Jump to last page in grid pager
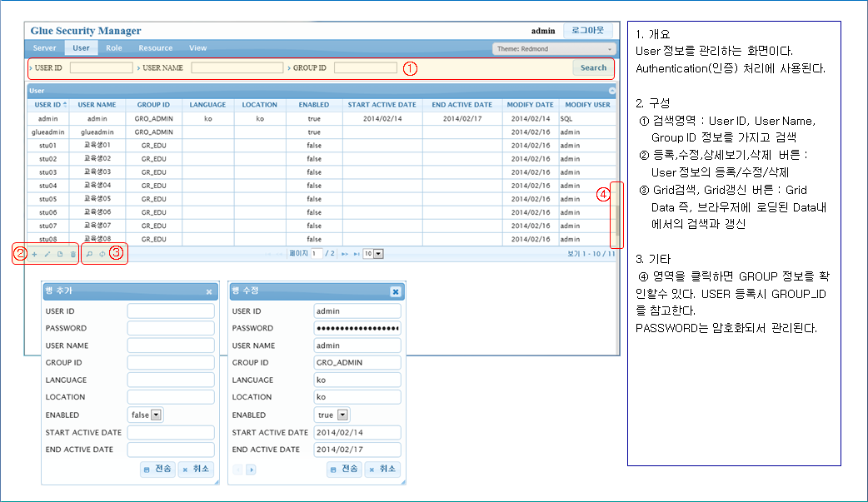 coord(357,253)
